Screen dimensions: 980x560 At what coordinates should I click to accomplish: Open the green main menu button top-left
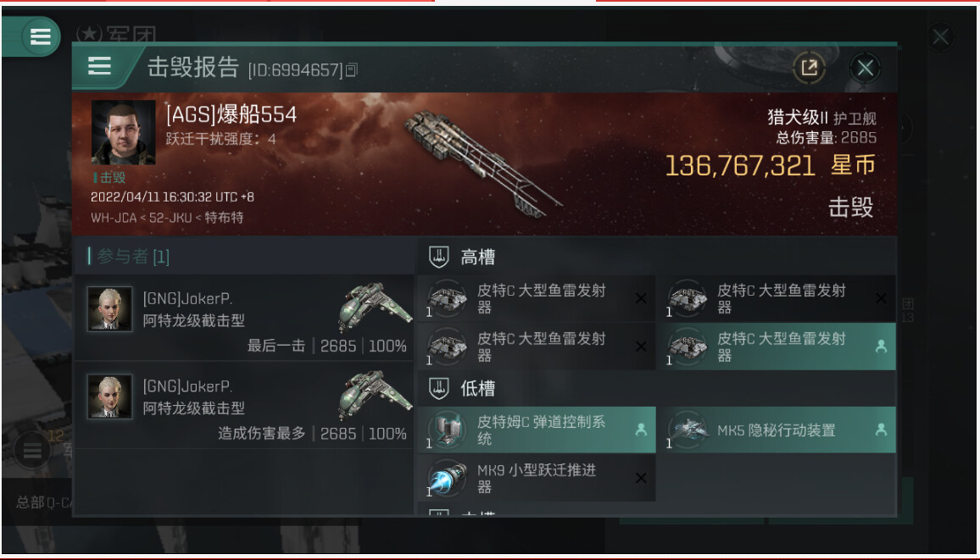point(41,36)
